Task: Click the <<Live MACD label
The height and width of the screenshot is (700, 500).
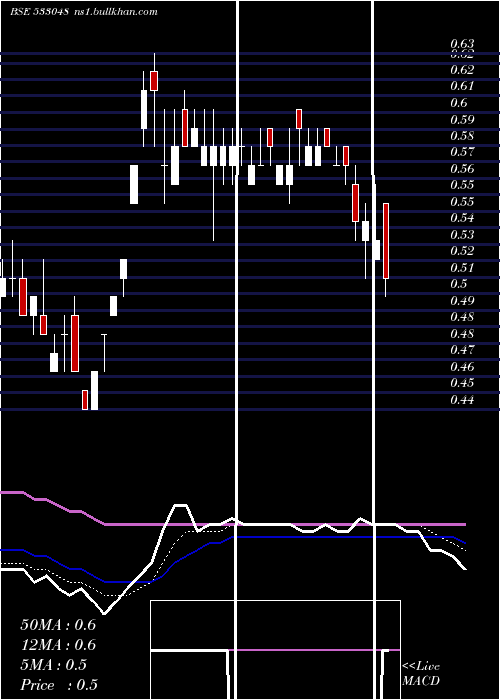Action: [x=421, y=673]
